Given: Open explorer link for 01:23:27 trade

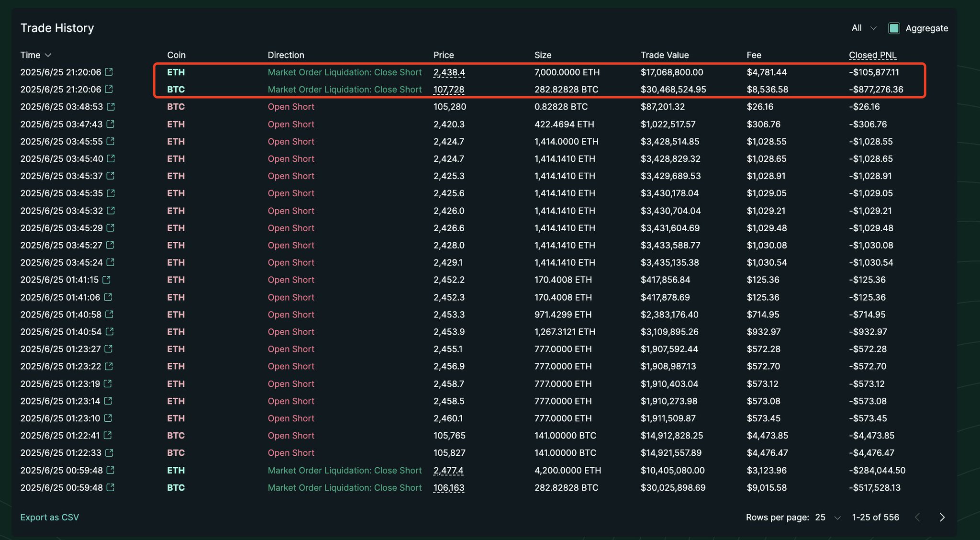Looking at the screenshot, I should [x=109, y=349].
